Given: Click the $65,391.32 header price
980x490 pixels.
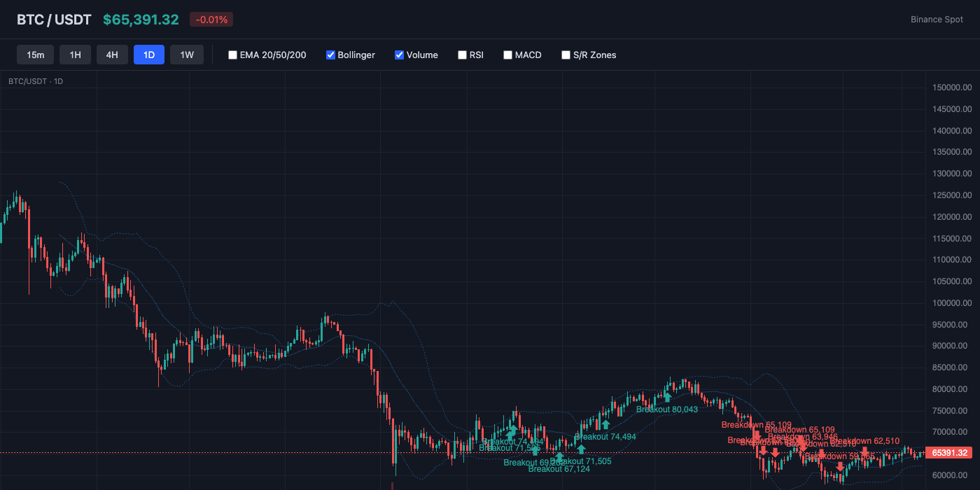Looking at the screenshot, I should (141, 20).
